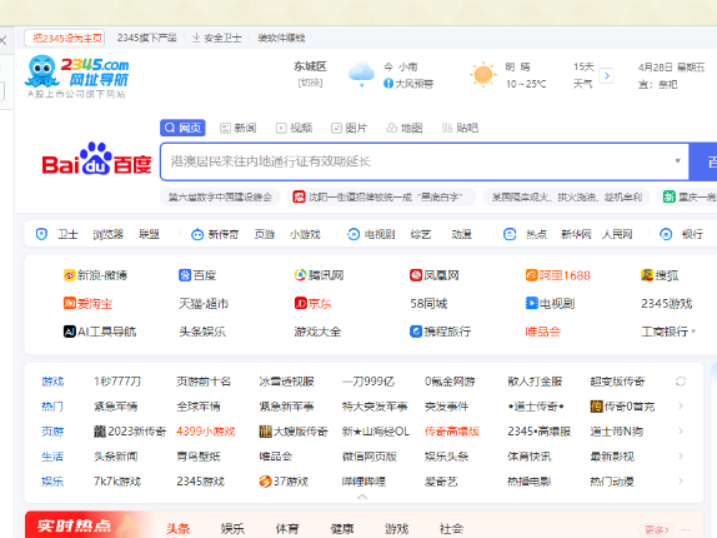Click the blue 电视剧 icon in site grid
Screen dimensions: 717x538
531,303
